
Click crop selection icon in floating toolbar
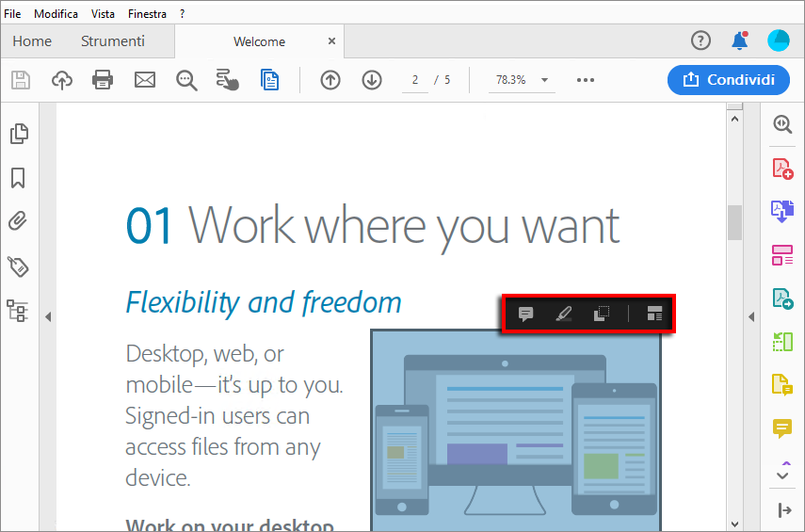pyautogui.click(x=602, y=314)
